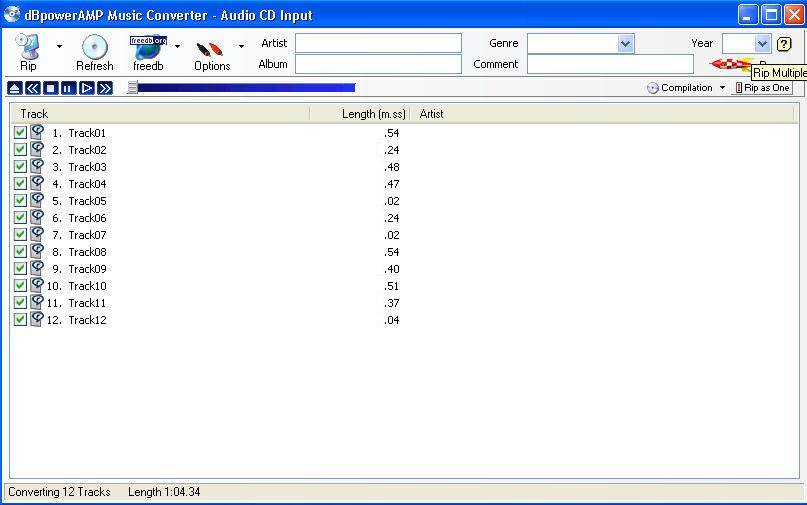This screenshot has height=505, width=807.
Task: Click the yellow help question mark icon
Action: click(x=784, y=44)
